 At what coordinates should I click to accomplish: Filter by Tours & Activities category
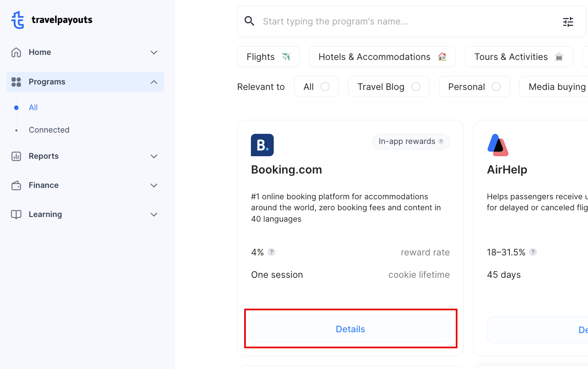coord(519,57)
